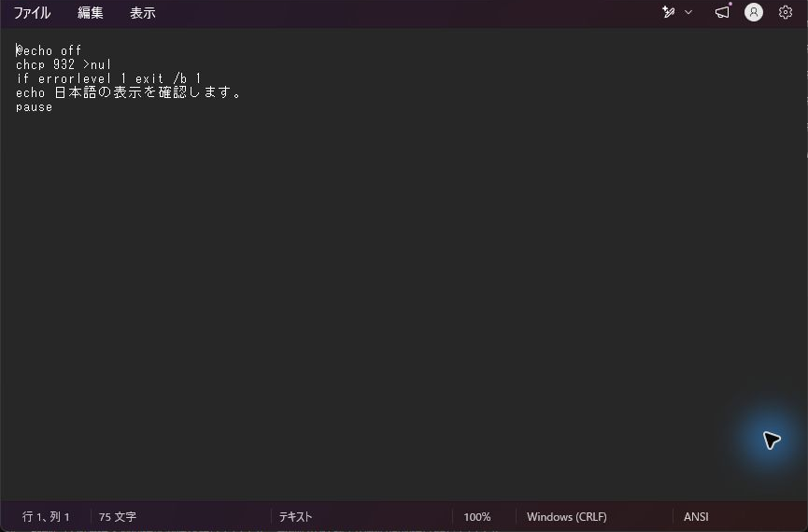Click the テキスト format indicator
The height and width of the screenshot is (532, 808).
(x=295, y=516)
